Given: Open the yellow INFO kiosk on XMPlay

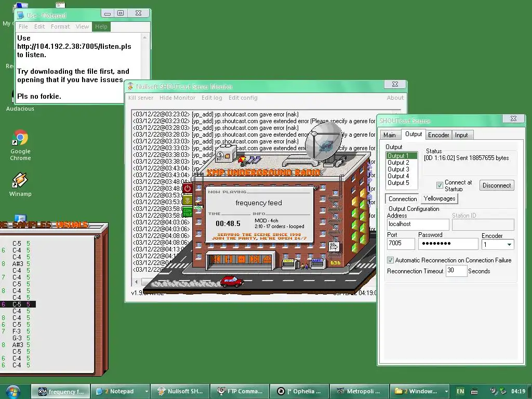Looking at the screenshot, I should (289, 263).
